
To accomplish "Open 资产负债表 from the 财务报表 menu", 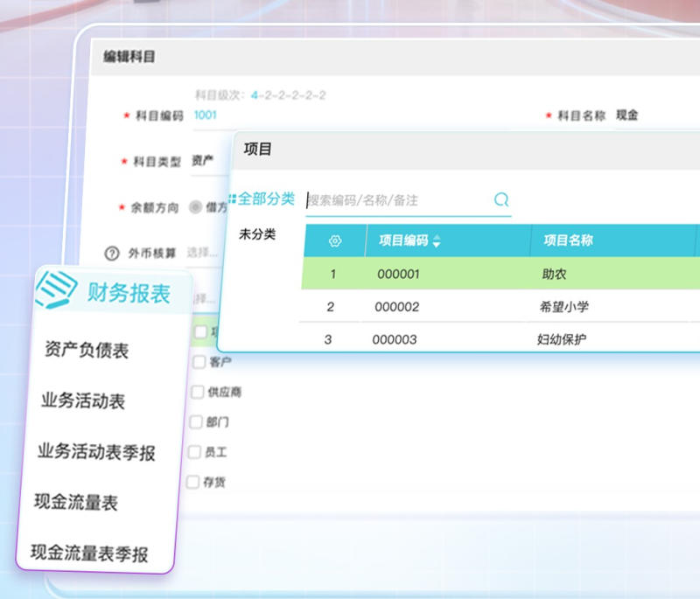I will (87, 351).
